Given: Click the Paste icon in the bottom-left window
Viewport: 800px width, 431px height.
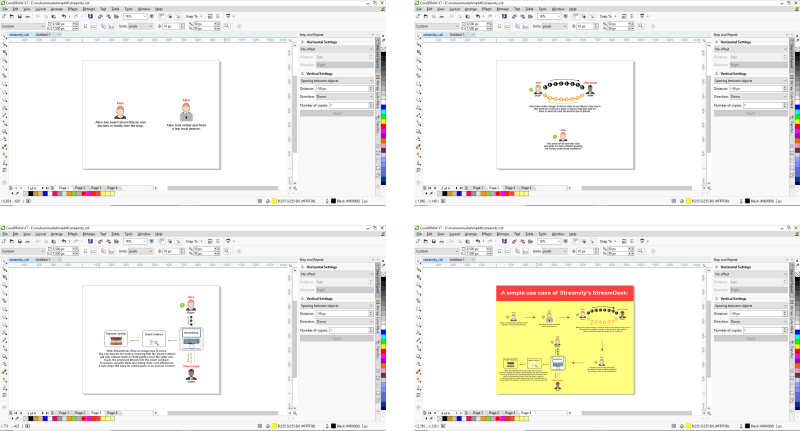Looking at the screenshot, I should pyautogui.click(x=54, y=241).
